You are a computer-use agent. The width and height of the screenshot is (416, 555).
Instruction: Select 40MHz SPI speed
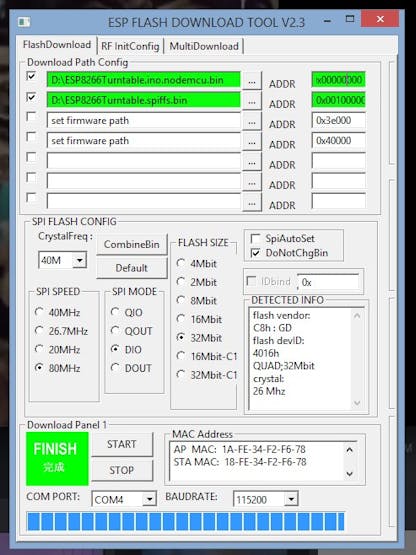(x=57, y=313)
